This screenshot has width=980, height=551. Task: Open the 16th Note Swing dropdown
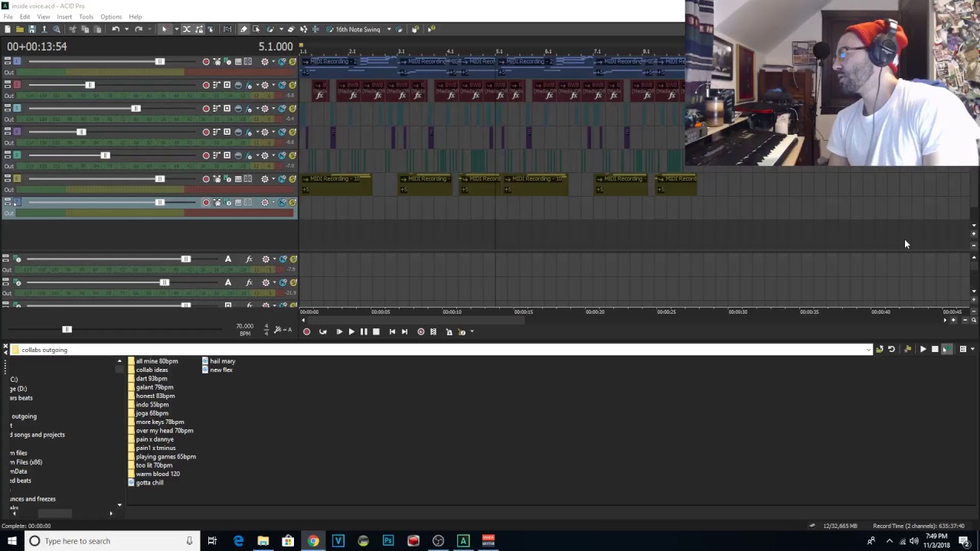389,29
